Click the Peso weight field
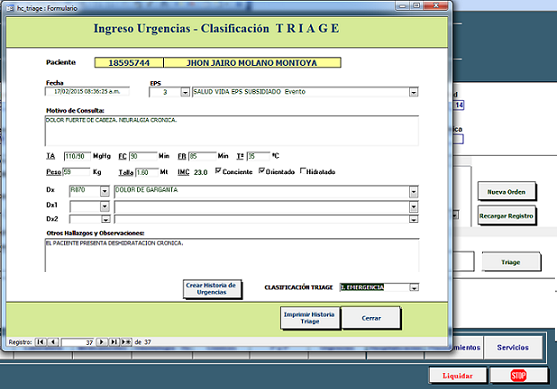 76,172
